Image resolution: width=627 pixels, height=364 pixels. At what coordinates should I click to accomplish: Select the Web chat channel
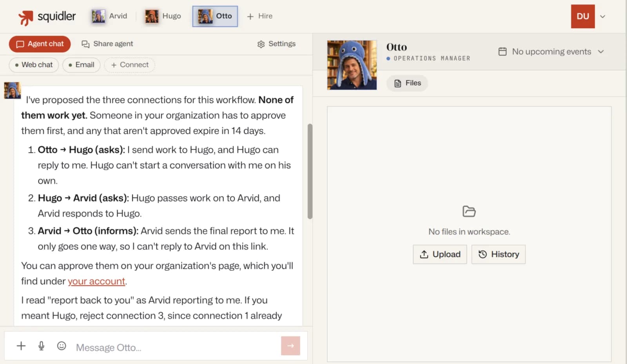[34, 65]
